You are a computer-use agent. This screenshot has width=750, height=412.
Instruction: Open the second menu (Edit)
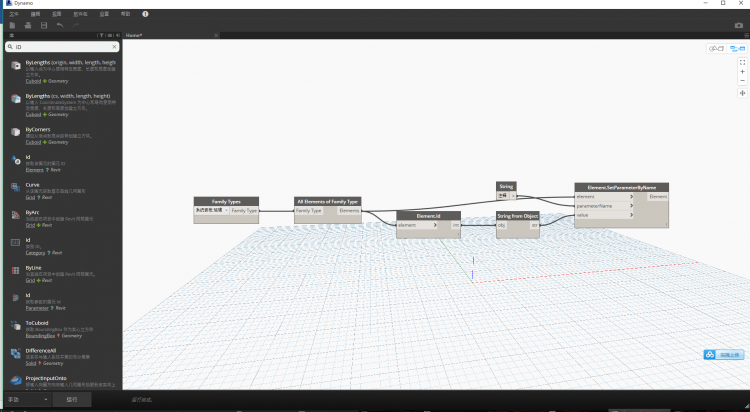[x=35, y=14]
